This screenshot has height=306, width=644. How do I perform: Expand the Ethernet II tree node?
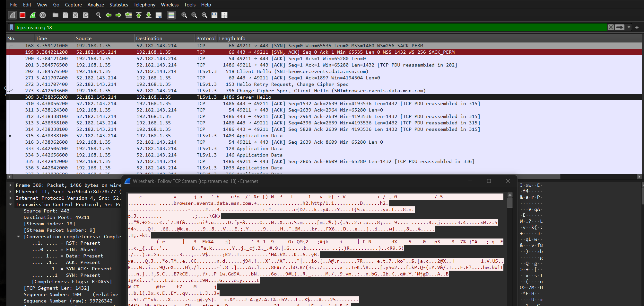[x=11, y=192]
